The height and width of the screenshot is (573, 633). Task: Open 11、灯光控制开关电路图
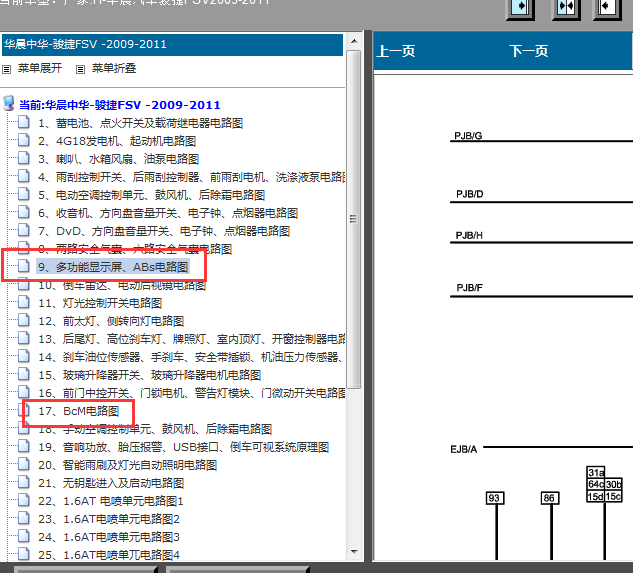tap(100, 303)
